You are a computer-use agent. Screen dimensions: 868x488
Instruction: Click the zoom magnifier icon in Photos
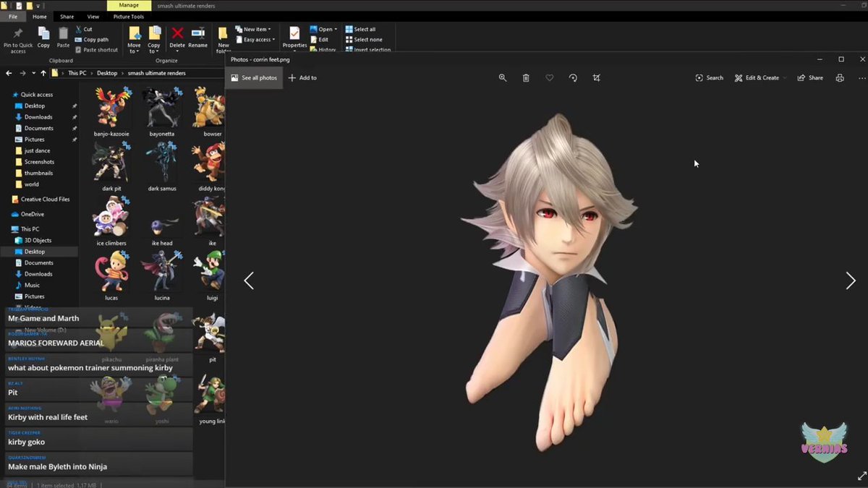click(x=503, y=77)
